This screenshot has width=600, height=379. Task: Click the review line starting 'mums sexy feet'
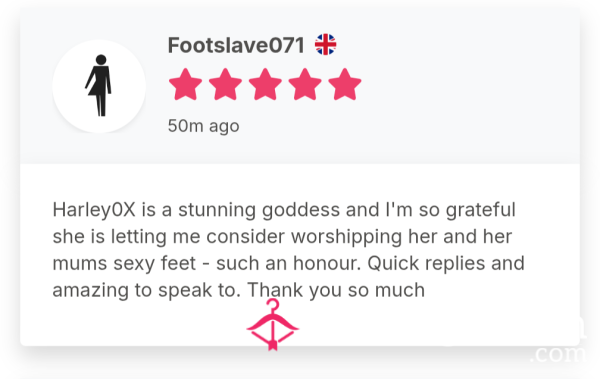click(289, 263)
